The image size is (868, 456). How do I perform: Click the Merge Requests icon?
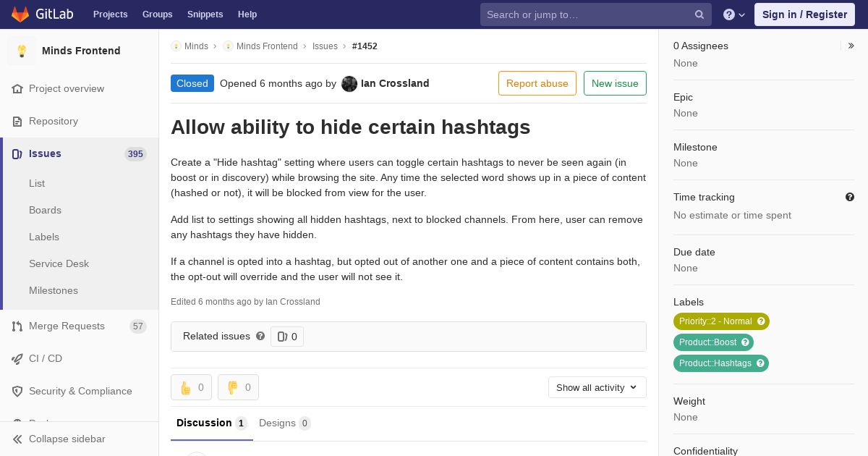[17, 326]
